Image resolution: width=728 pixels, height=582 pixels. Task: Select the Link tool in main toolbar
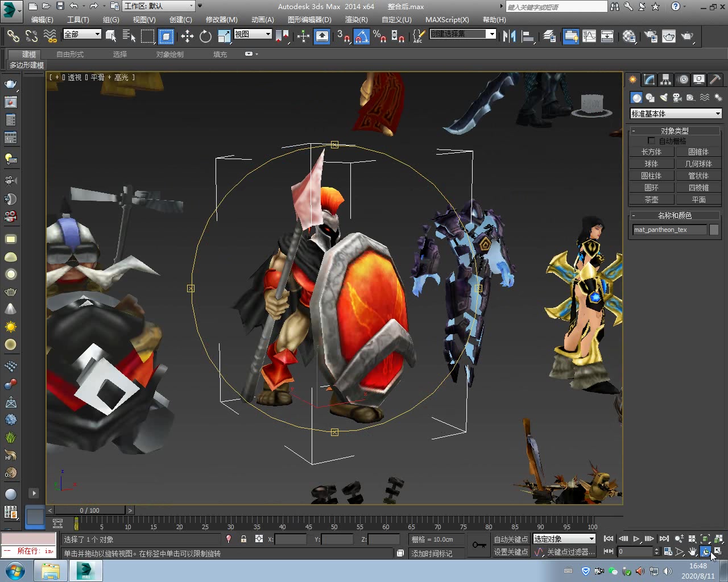click(13, 36)
